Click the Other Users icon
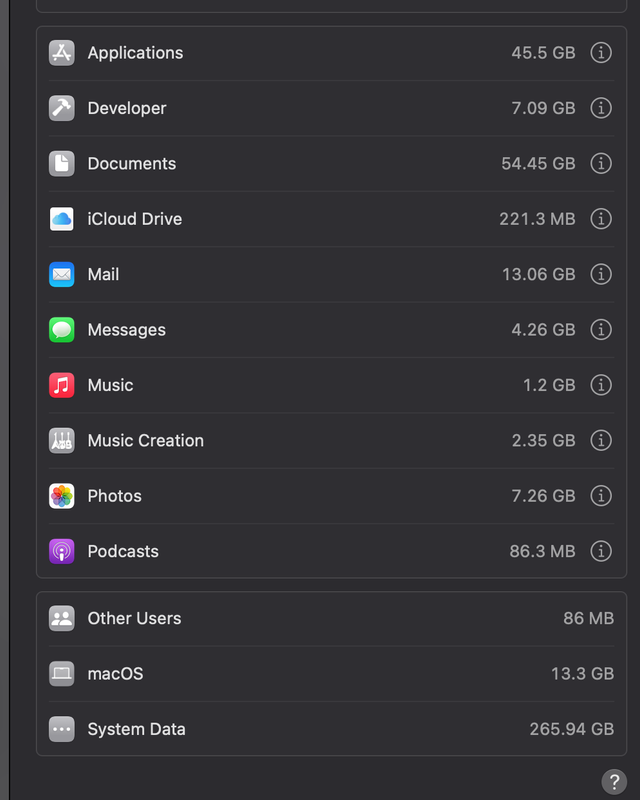This screenshot has height=800, width=640. [62, 618]
